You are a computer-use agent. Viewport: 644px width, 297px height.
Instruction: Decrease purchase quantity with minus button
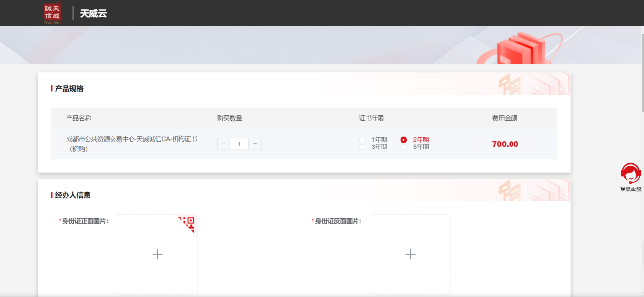pos(223,144)
